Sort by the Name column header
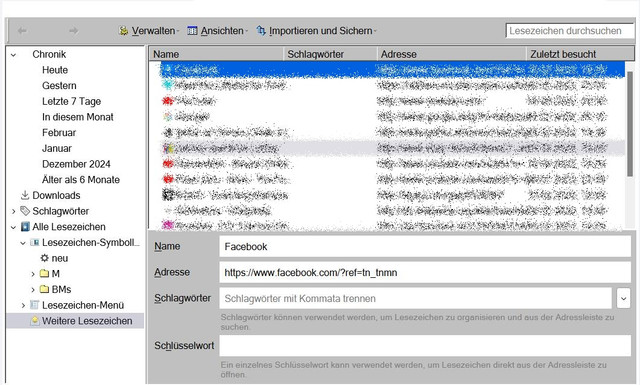 (x=216, y=54)
